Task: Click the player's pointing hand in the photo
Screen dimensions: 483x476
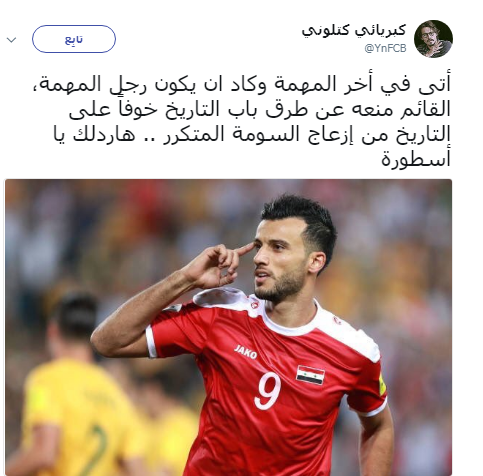Action: tap(218, 267)
